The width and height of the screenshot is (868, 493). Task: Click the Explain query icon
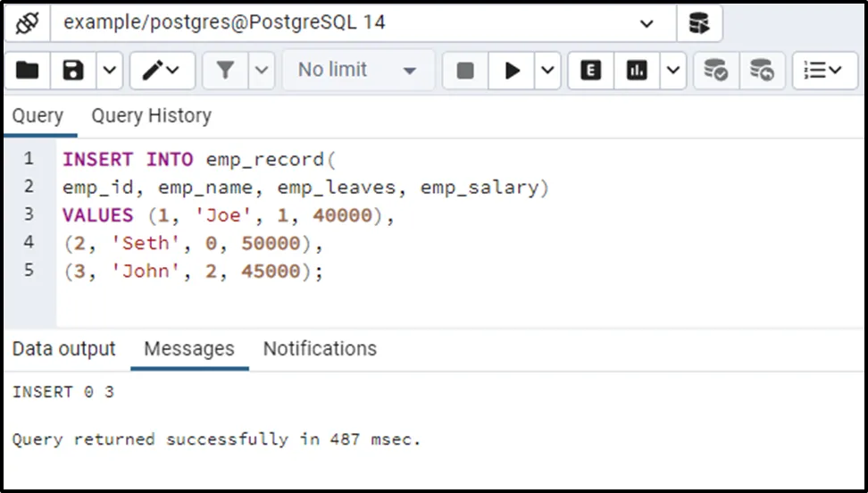[x=590, y=70]
